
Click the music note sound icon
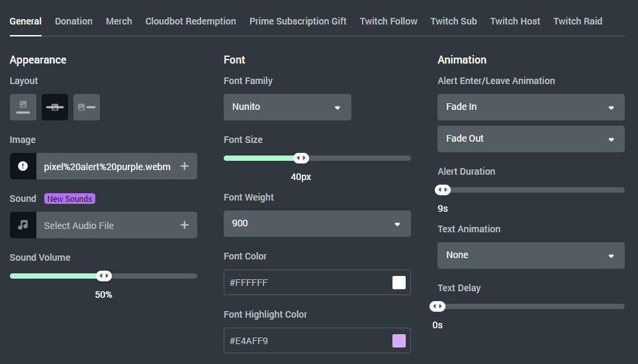[x=23, y=225]
